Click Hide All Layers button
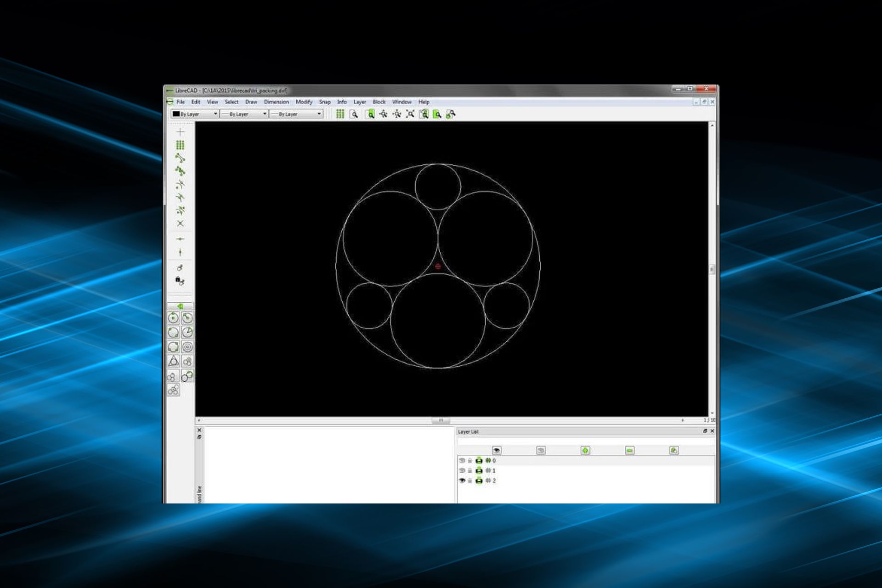The image size is (882, 588). coord(541,450)
